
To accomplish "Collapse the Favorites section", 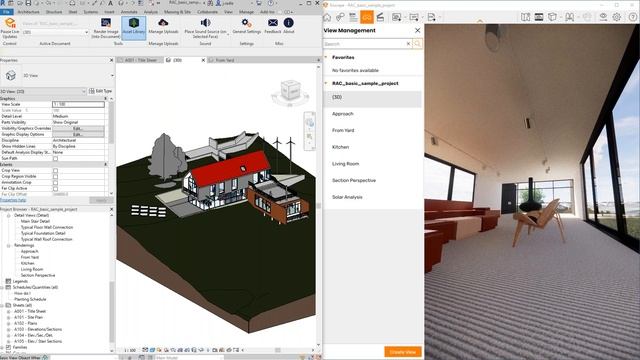I will point(326,58).
